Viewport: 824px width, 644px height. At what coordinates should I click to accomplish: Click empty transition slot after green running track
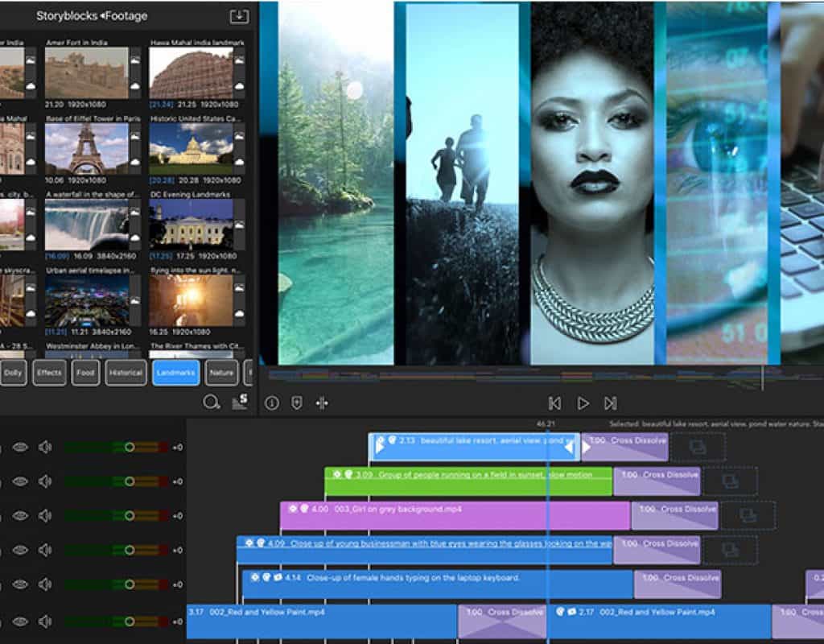[730, 481]
